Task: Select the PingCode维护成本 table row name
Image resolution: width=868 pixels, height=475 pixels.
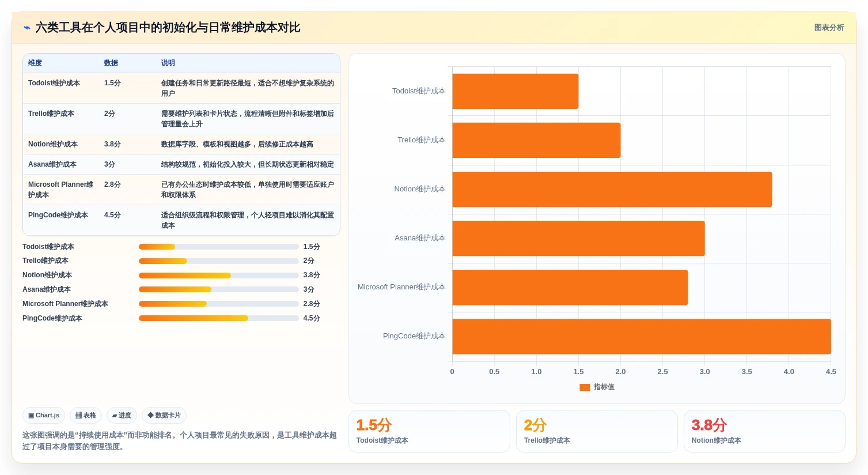Action: click(x=58, y=215)
